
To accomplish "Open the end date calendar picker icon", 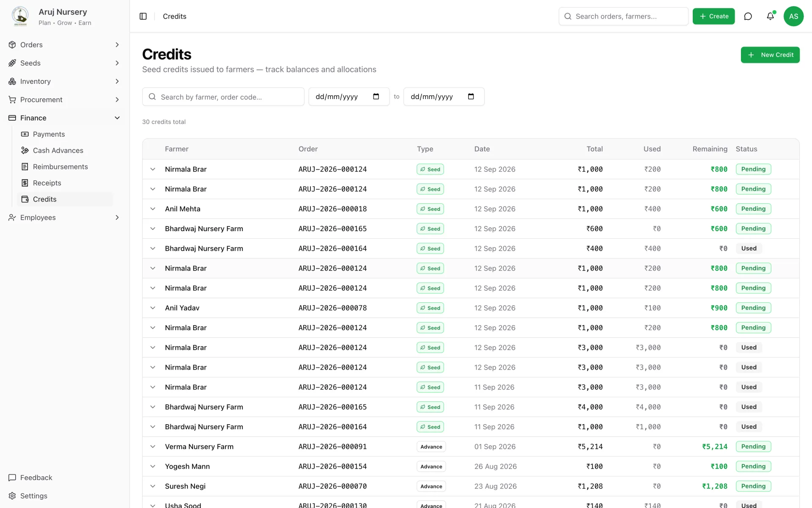I will coord(471,97).
